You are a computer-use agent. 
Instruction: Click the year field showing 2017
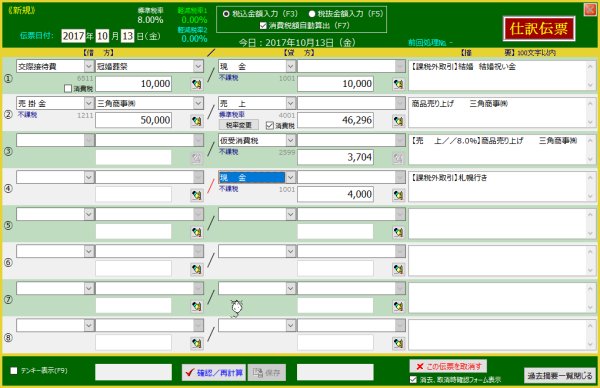pos(73,36)
